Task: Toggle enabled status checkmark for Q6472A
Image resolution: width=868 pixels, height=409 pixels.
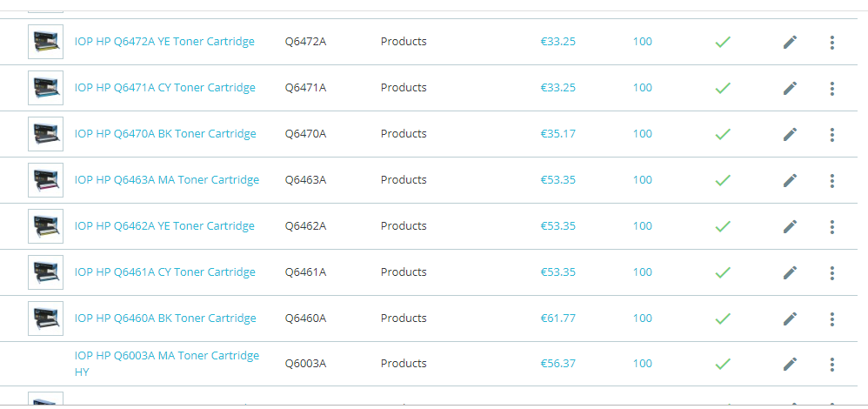Action: coord(722,42)
